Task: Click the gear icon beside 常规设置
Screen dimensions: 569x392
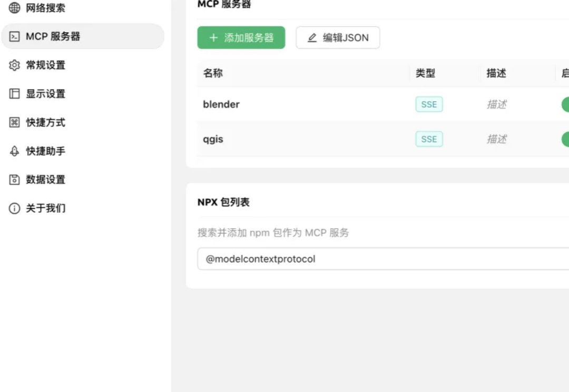Action: pos(15,65)
